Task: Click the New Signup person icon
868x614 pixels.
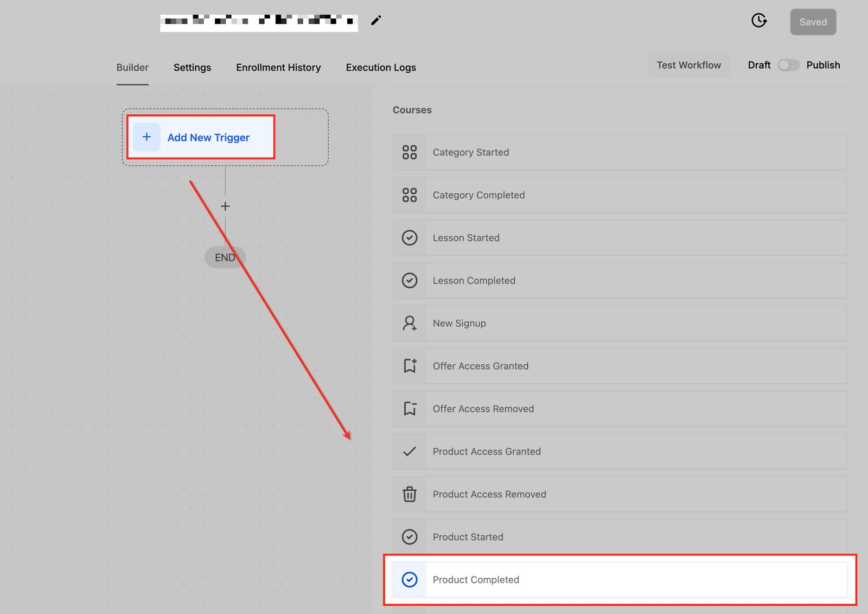Action: click(x=410, y=324)
